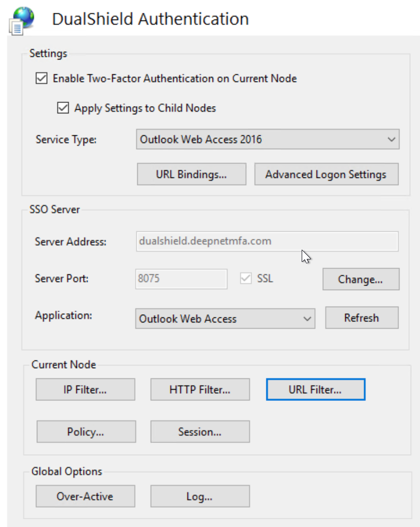Open the Session... settings

click(200, 432)
